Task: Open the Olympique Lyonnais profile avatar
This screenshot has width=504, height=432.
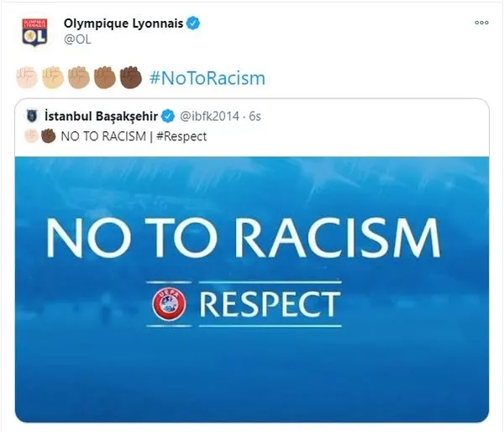Action: [x=34, y=32]
